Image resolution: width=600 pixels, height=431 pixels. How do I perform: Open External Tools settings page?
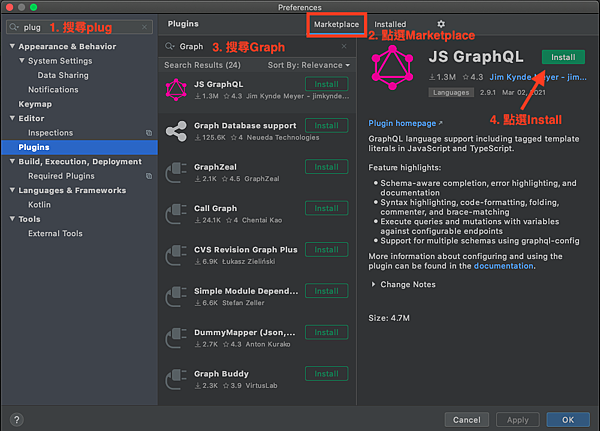pos(55,233)
